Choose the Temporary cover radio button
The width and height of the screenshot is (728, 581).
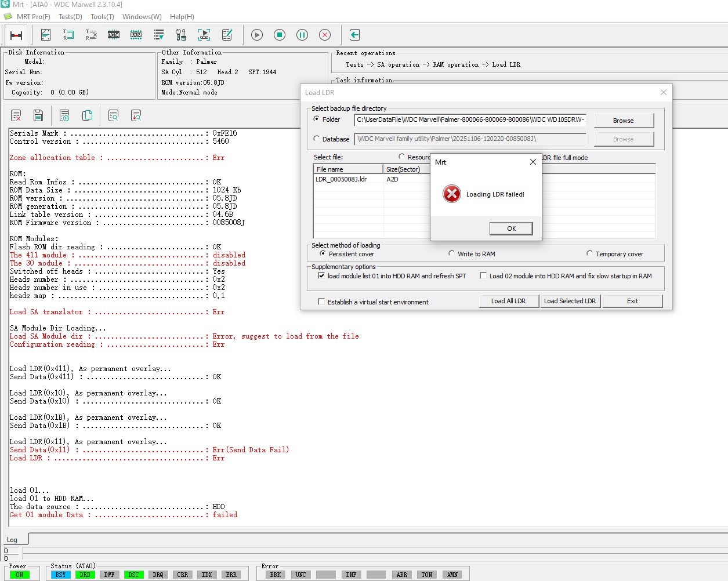pyautogui.click(x=590, y=253)
